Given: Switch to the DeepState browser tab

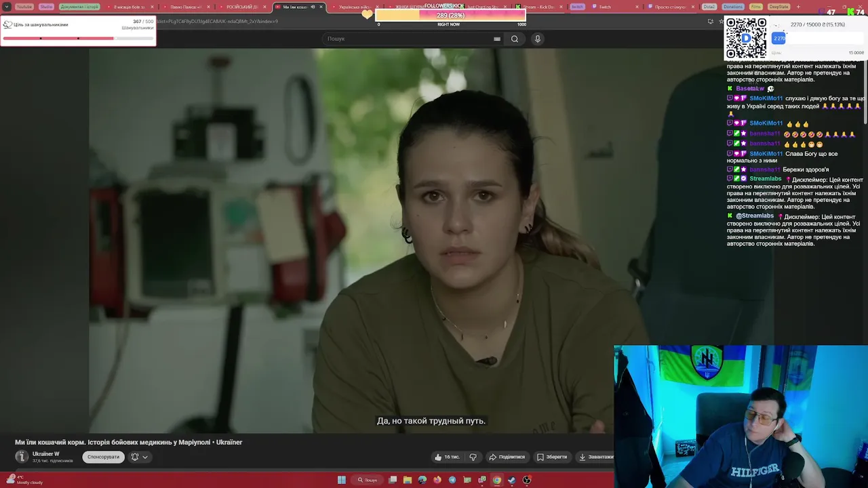Looking at the screenshot, I should tap(779, 7).
